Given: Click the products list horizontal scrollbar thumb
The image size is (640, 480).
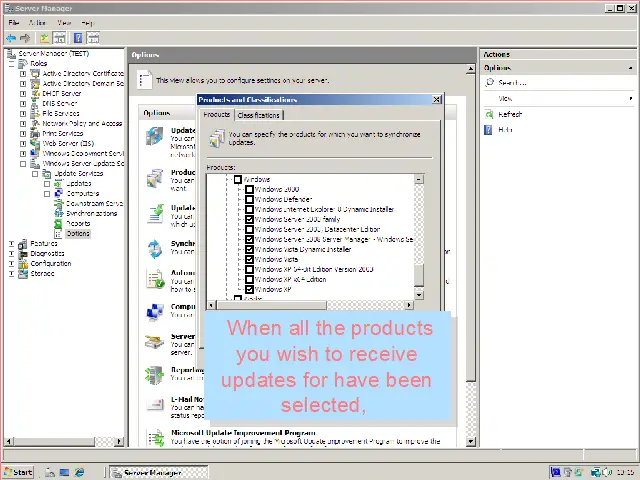Looking at the screenshot, I should pyautogui.click(x=271, y=305).
